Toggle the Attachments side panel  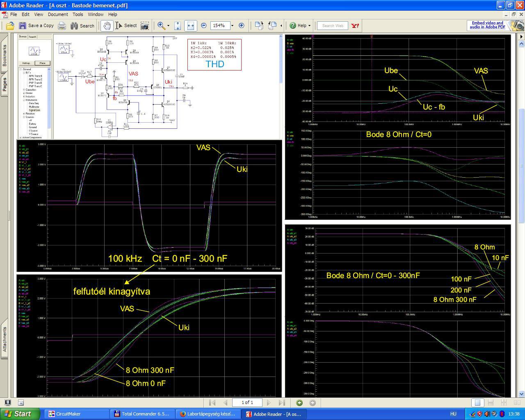tap(5, 339)
